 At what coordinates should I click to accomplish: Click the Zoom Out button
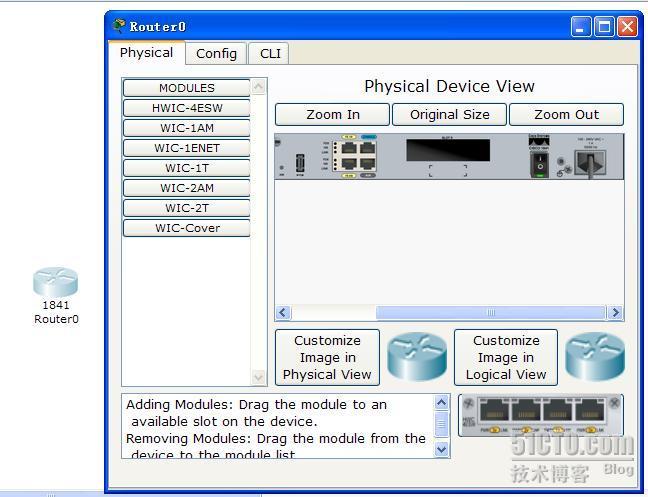point(566,114)
